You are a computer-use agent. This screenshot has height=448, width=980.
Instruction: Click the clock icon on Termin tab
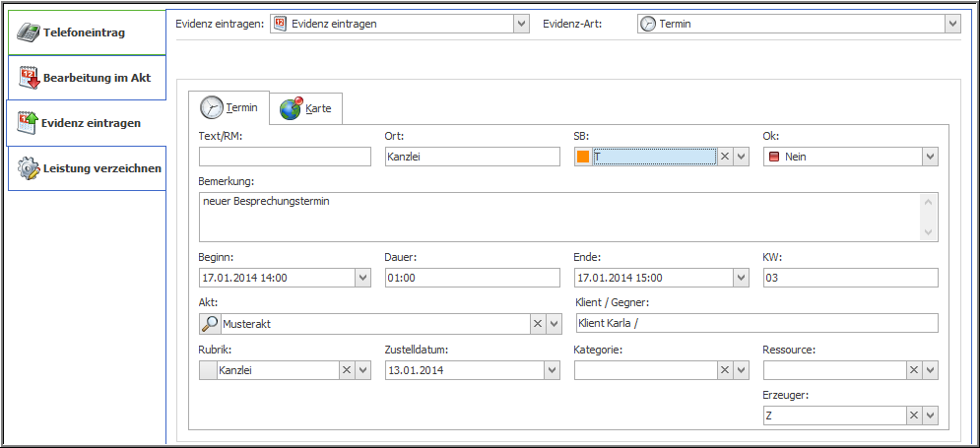[212, 107]
